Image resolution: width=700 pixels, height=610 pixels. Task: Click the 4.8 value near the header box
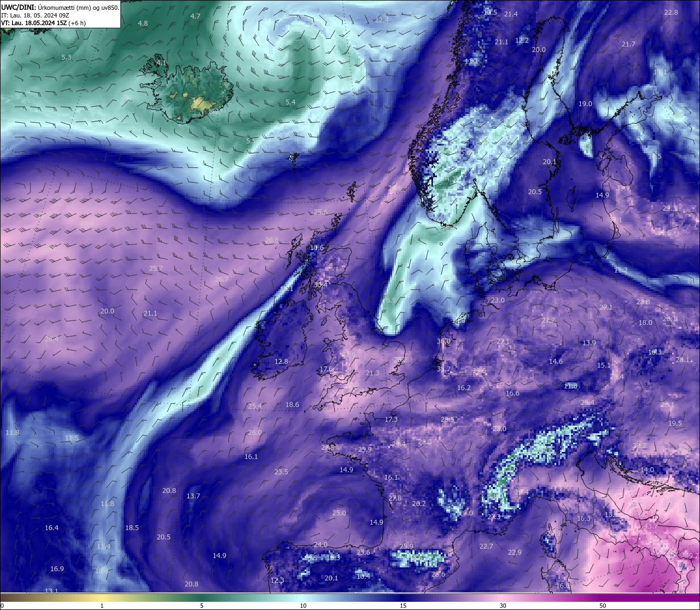click(143, 24)
